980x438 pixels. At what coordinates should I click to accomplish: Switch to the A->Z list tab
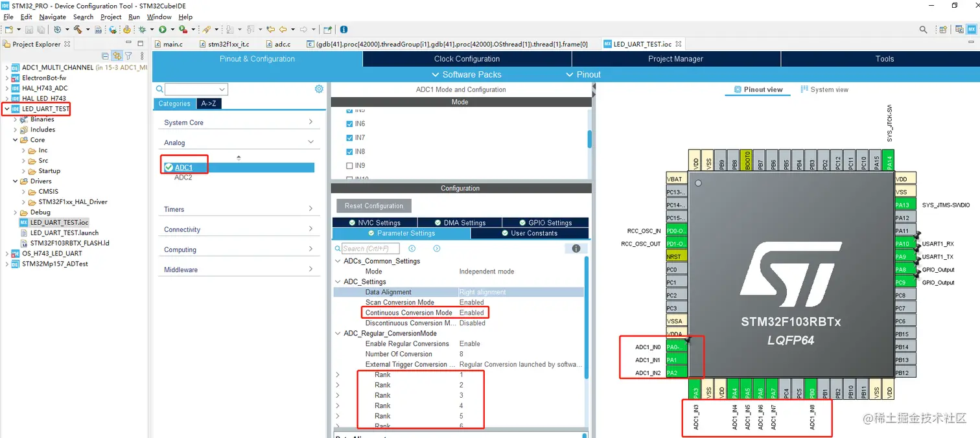tap(210, 104)
